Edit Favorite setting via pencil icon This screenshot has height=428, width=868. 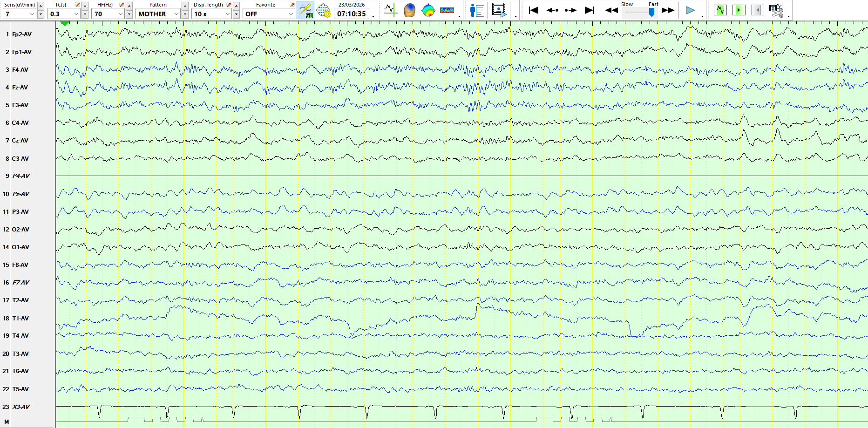pyautogui.click(x=292, y=5)
